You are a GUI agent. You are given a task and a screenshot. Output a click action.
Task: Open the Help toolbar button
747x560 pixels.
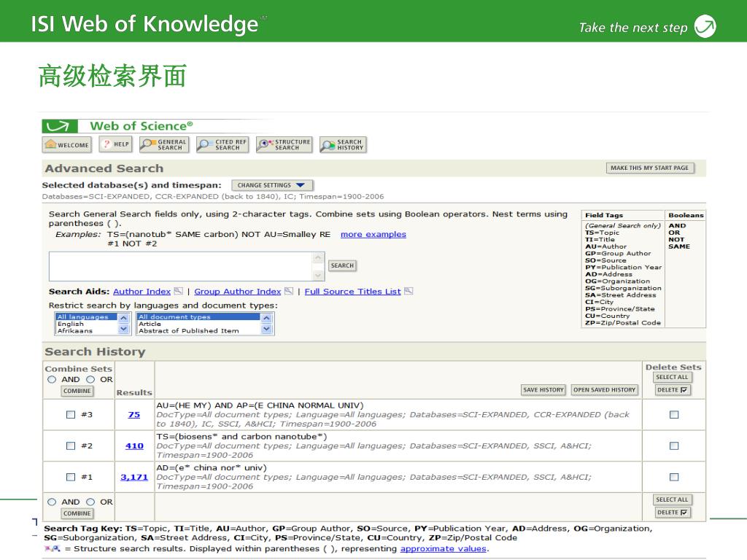point(116,144)
